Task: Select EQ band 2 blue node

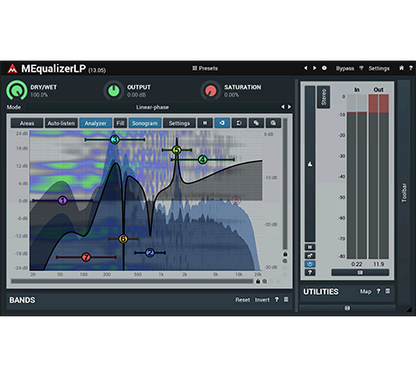Action: [x=150, y=253]
